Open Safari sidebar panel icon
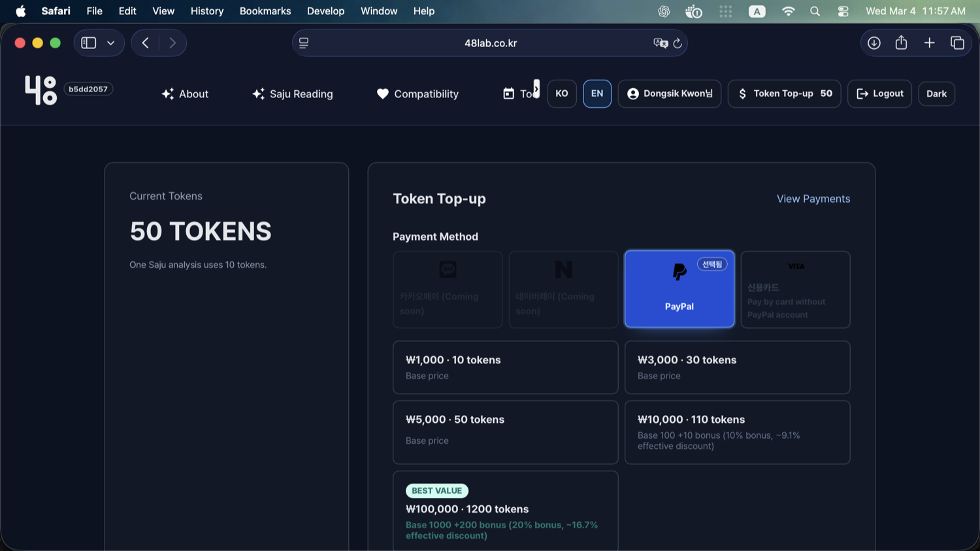980x551 pixels. [x=89, y=43]
